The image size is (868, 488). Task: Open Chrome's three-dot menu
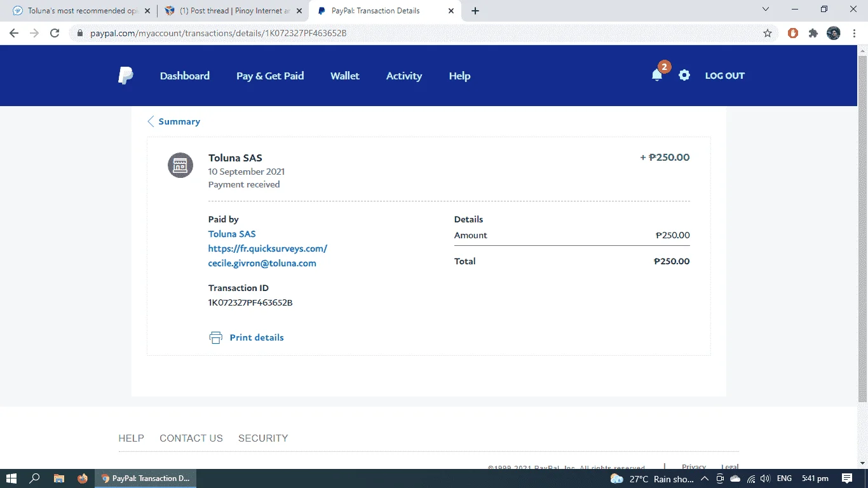tap(854, 33)
